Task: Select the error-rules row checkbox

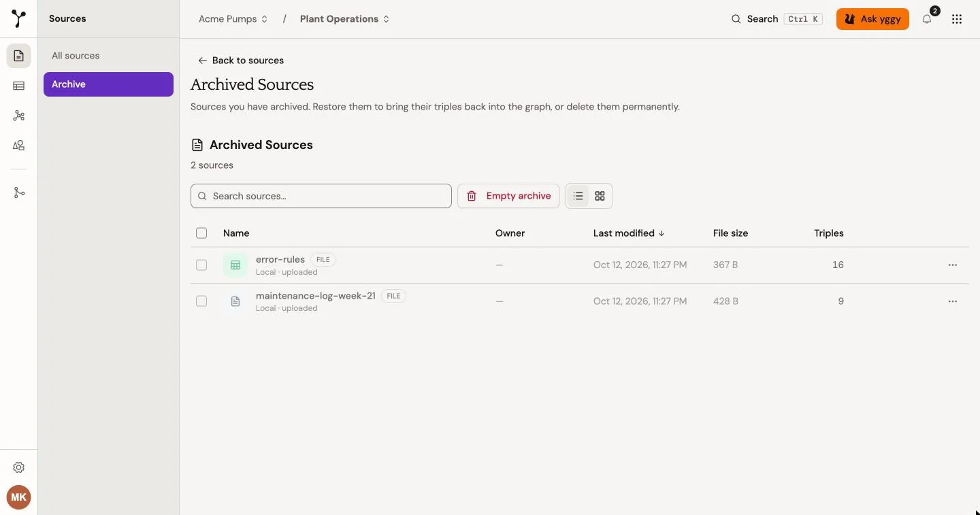Action: click(x=201, y=265)
